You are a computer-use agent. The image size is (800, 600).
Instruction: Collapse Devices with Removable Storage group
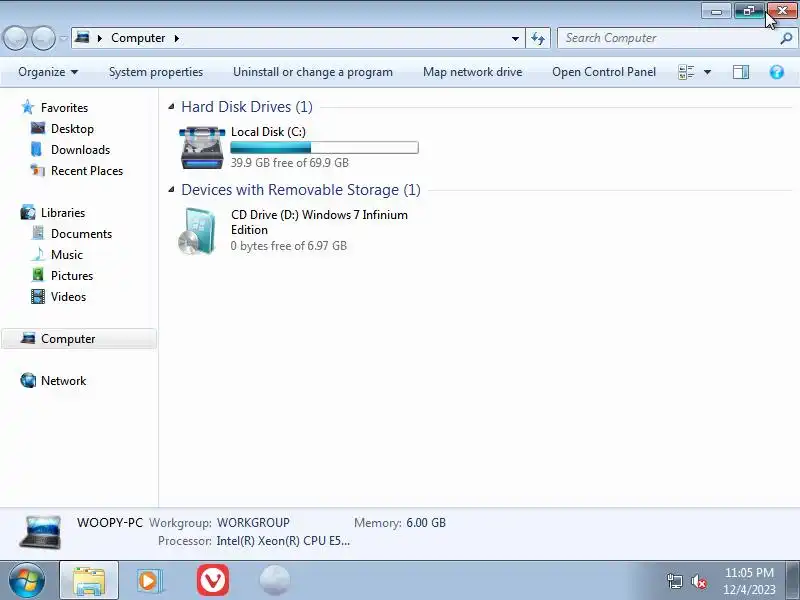click(171, 190)
